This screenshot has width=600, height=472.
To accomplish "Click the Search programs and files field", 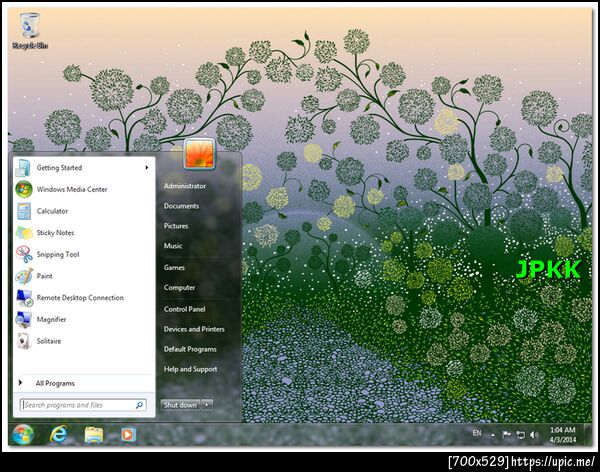I will [83, 405].
